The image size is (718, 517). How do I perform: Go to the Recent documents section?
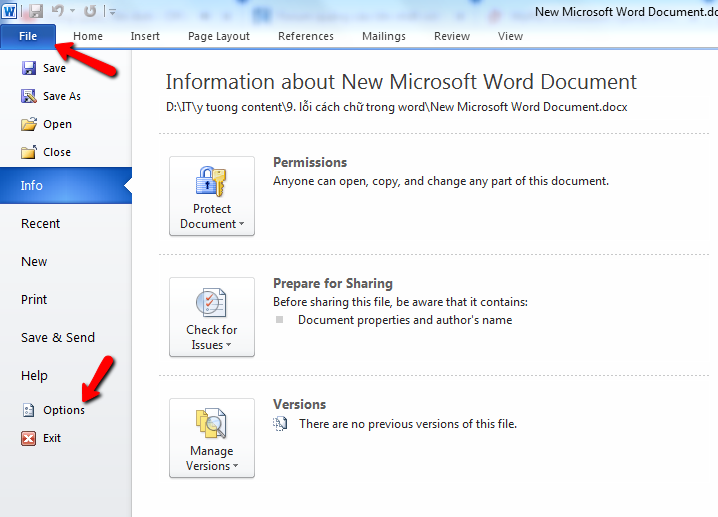coord(41,224)
